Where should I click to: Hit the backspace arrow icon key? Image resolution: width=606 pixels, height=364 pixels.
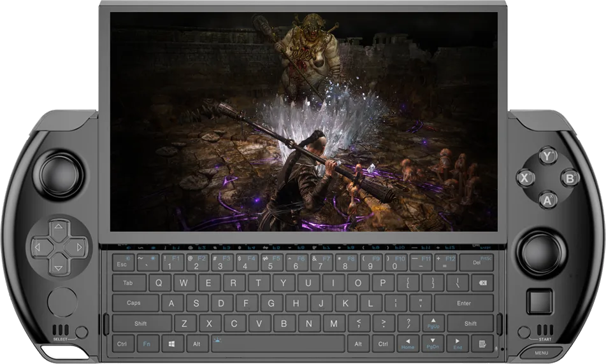[482, 283]
